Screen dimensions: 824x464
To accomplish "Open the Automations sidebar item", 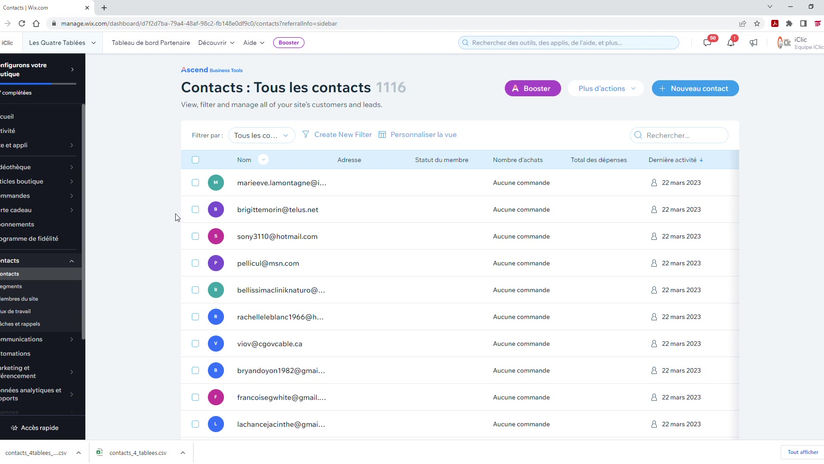I will (x=15, y=354).
